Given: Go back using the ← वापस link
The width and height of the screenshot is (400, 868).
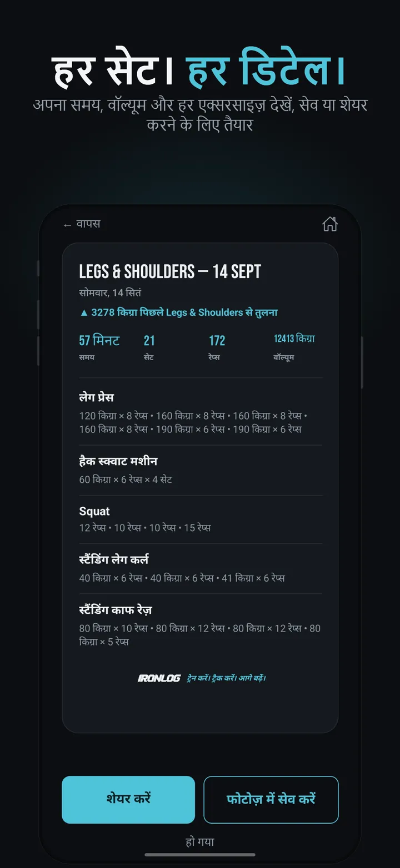Looking at the screenshot, I should pos(82,224).
